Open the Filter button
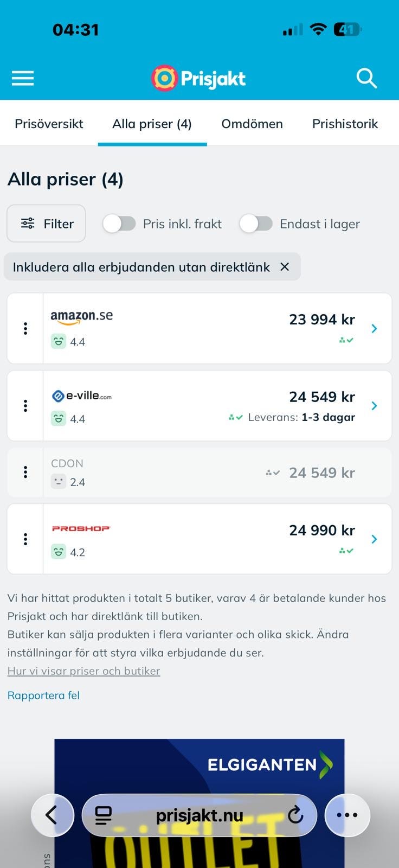 coord(47,224)
